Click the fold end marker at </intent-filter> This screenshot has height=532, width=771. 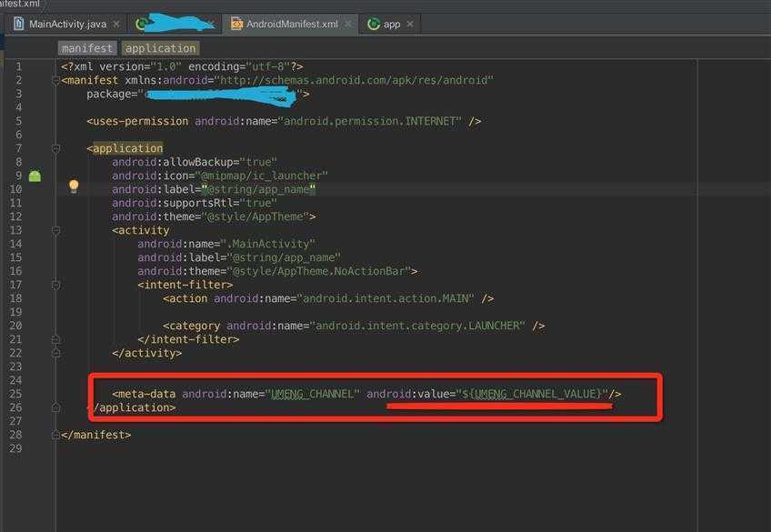pyautogui.click(x=55, y=339)
